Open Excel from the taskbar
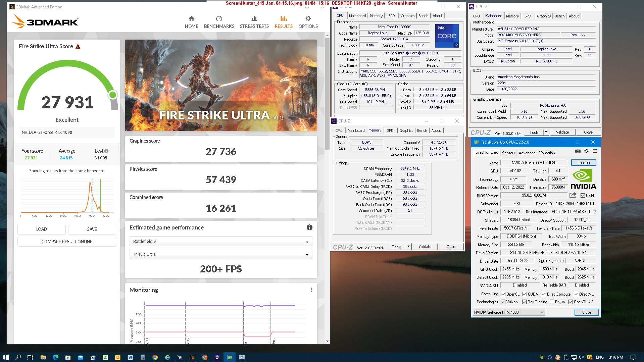644x362 pixels. coord(105,357)
